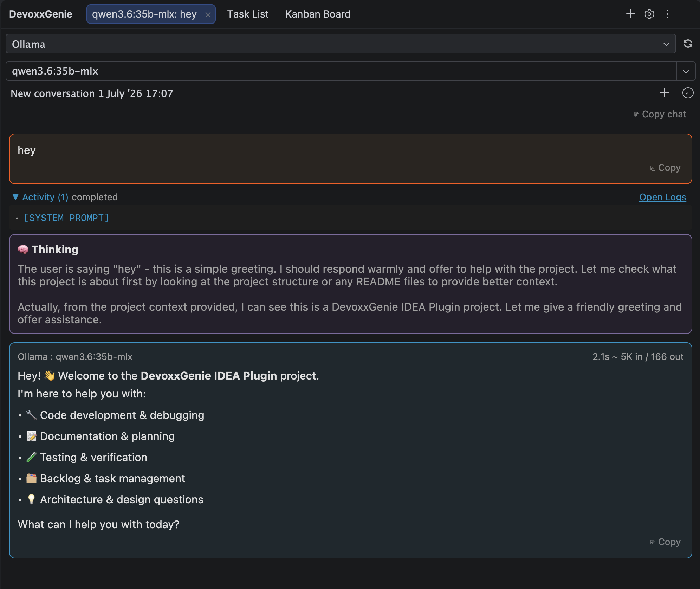Click the Activity (1) label
The image size is (700, 589).
[x=45, y=197]
